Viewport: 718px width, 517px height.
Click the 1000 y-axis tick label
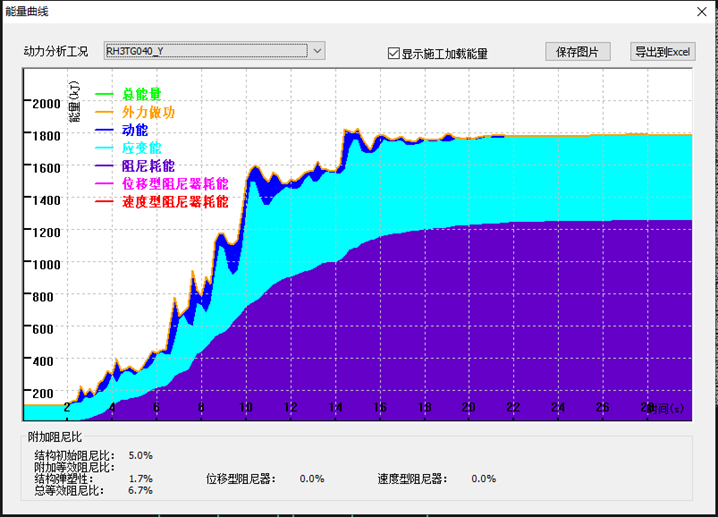(46, 265)
